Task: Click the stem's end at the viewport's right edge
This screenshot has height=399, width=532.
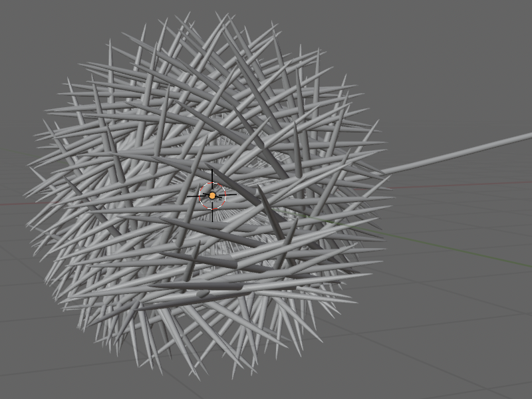Action: (529, 136)
